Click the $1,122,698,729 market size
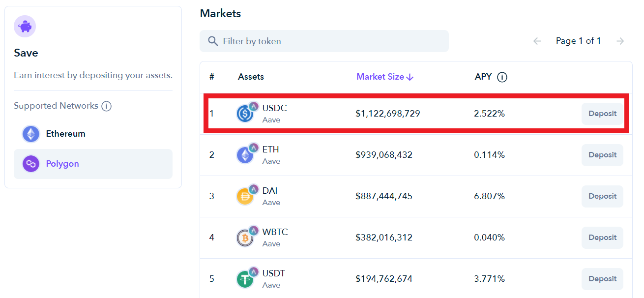Viewport: 644px width, 298px height. [388, 114]
